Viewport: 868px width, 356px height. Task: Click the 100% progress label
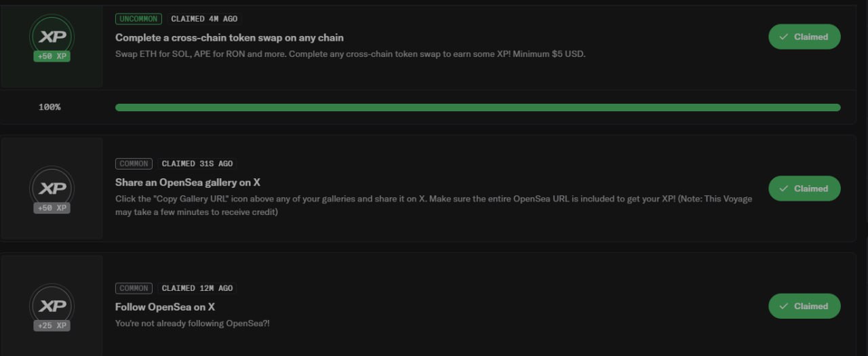(x=50, y=107)
